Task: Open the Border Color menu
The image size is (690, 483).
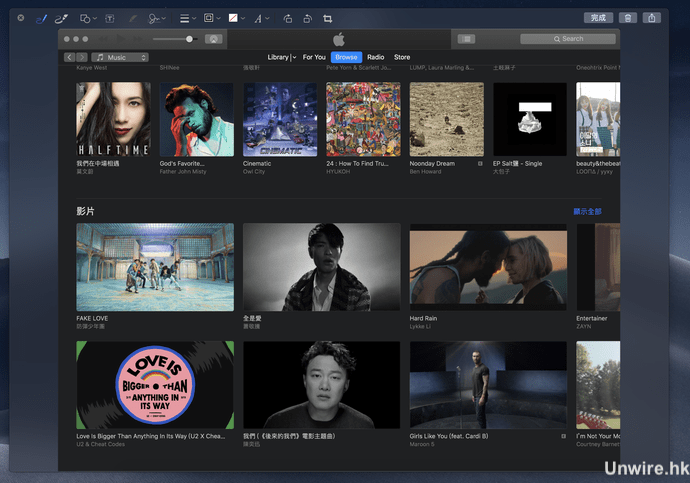Action: tap(211, 18)
